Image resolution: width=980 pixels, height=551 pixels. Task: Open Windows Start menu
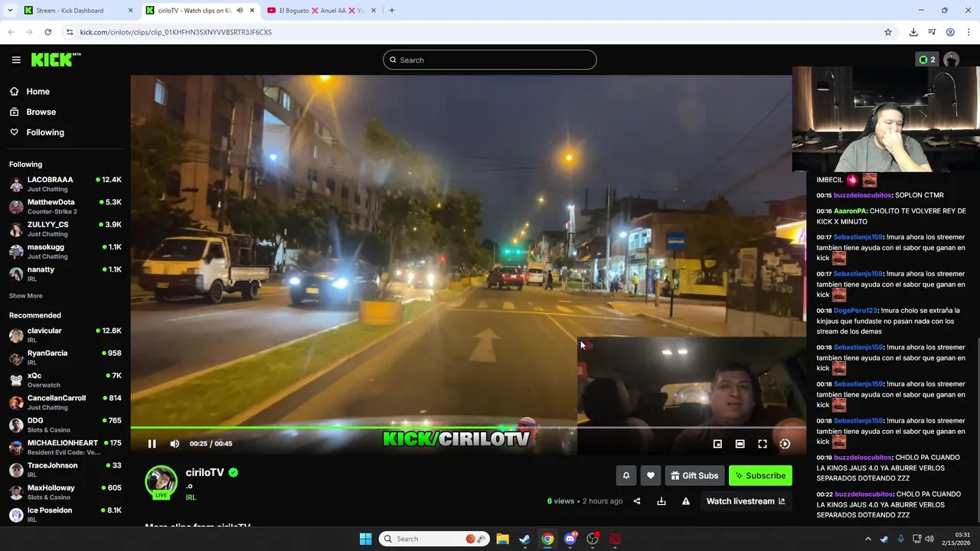click(365, 539)
